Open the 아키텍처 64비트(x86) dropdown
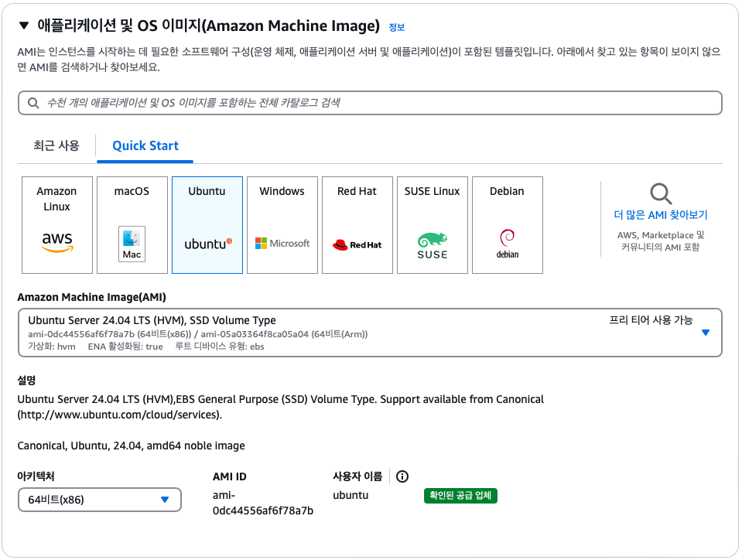742x560 pixels. tap(99, 500)
